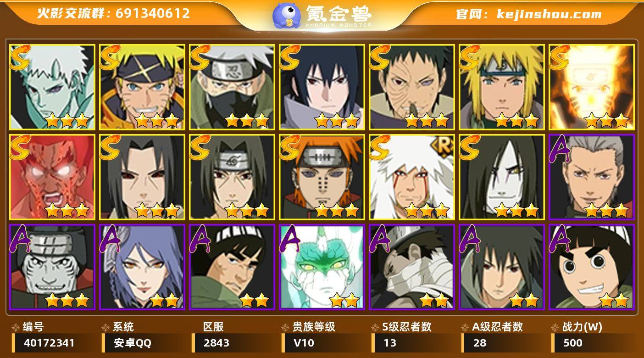Open the kejinshou.com official website link
This screenshot has height=358, width=644.
[549, 14]
